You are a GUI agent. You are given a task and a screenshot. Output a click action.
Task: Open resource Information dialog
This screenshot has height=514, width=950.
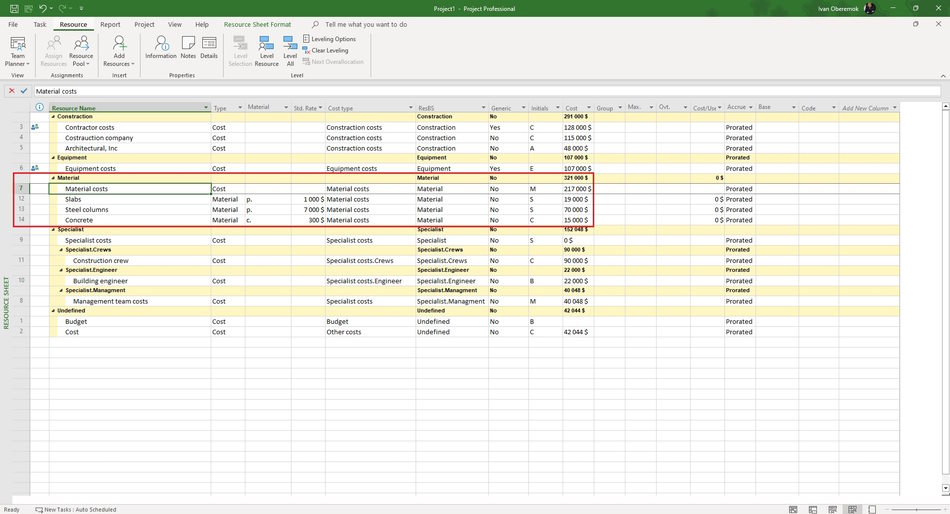161,47
